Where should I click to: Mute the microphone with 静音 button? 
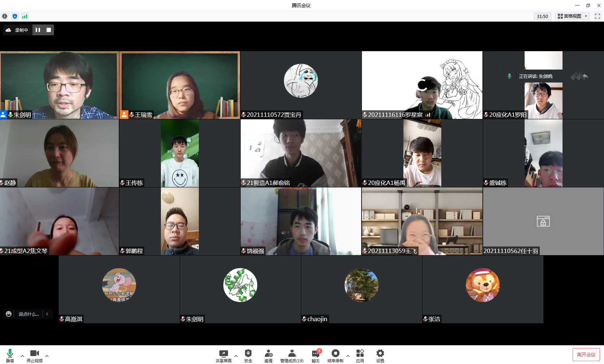10,355
